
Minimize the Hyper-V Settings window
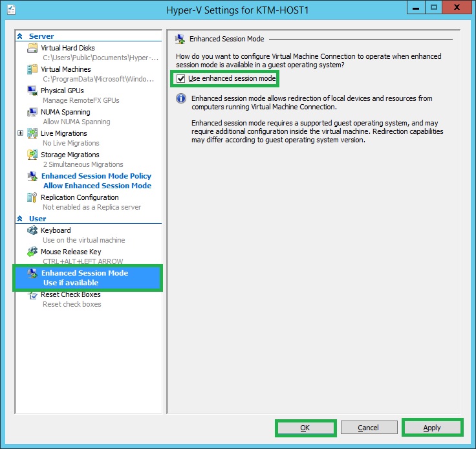416,8
